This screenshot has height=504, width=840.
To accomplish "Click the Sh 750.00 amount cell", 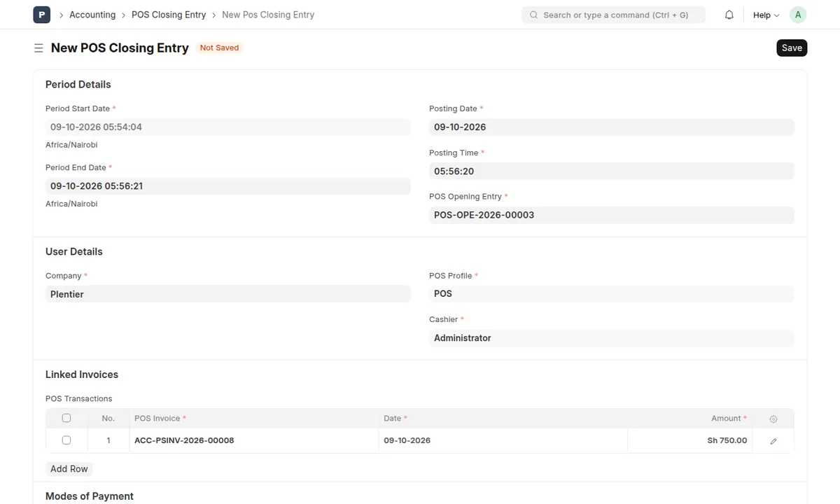I will pos(689,440).
